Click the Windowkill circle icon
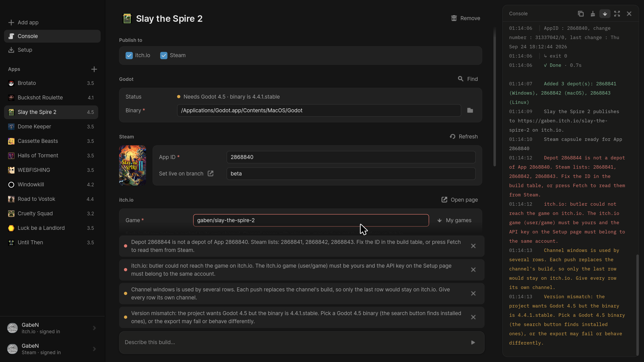 11,185
